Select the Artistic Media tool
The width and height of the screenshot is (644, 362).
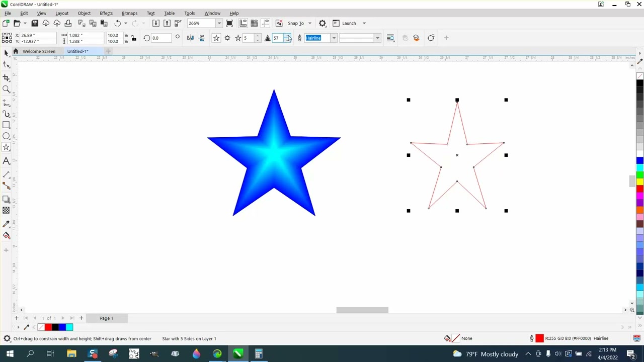click(x=6, y=114)
